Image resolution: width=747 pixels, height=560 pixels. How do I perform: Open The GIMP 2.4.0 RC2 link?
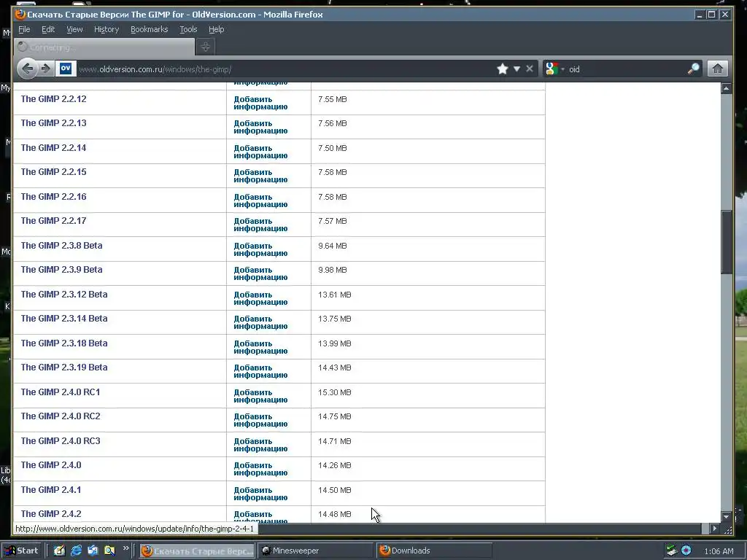(61, 416)
